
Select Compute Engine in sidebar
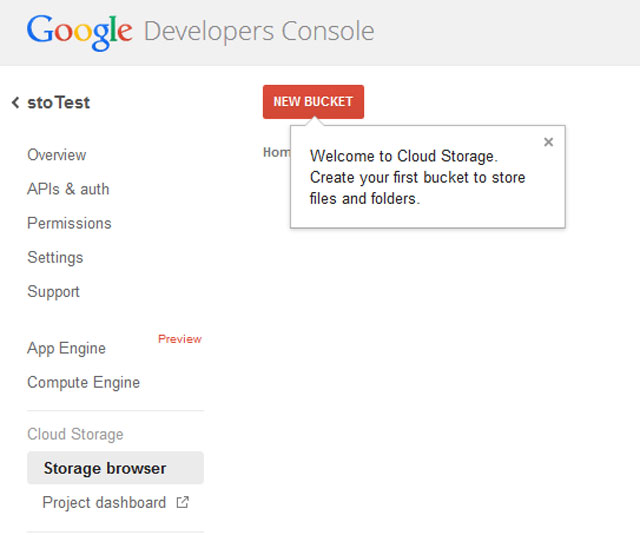(84, 383)
